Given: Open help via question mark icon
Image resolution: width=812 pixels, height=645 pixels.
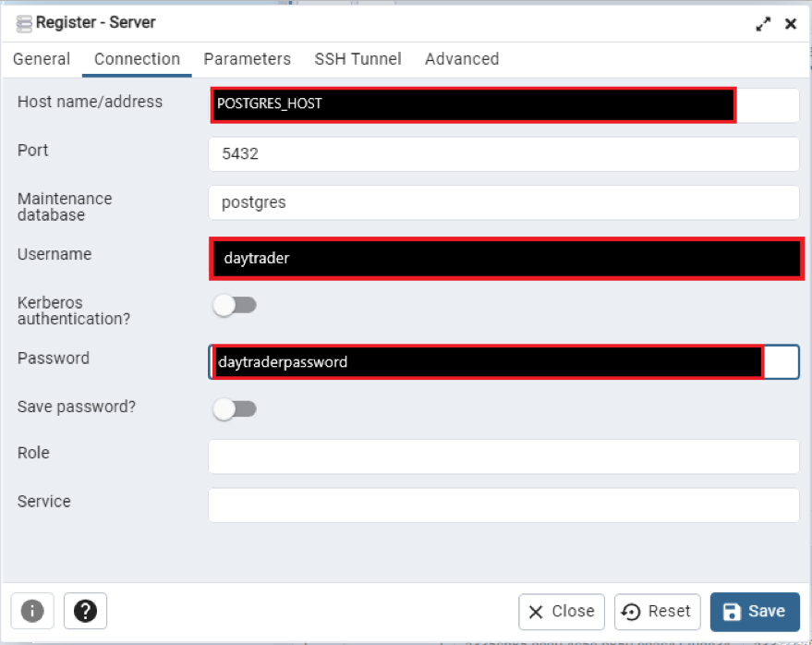Looking at the screenshot, I should coord(86,611).
